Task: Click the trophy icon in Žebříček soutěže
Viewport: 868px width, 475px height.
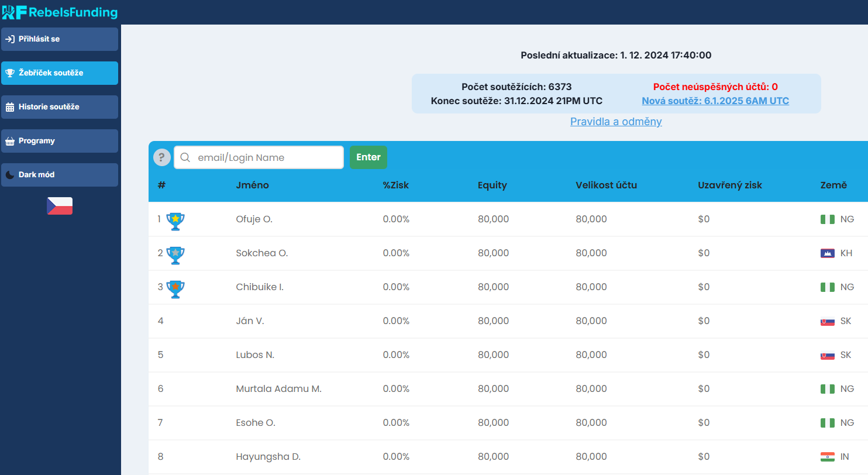Action: pyautogui.click(x=10, y=73)
